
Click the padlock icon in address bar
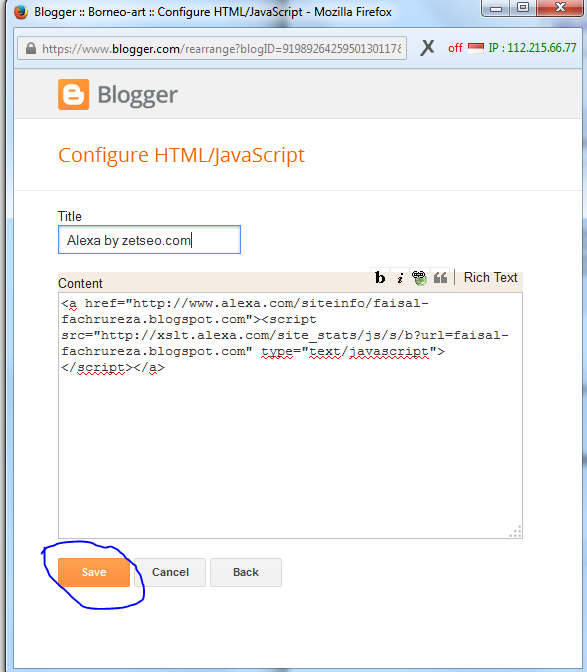31,48
